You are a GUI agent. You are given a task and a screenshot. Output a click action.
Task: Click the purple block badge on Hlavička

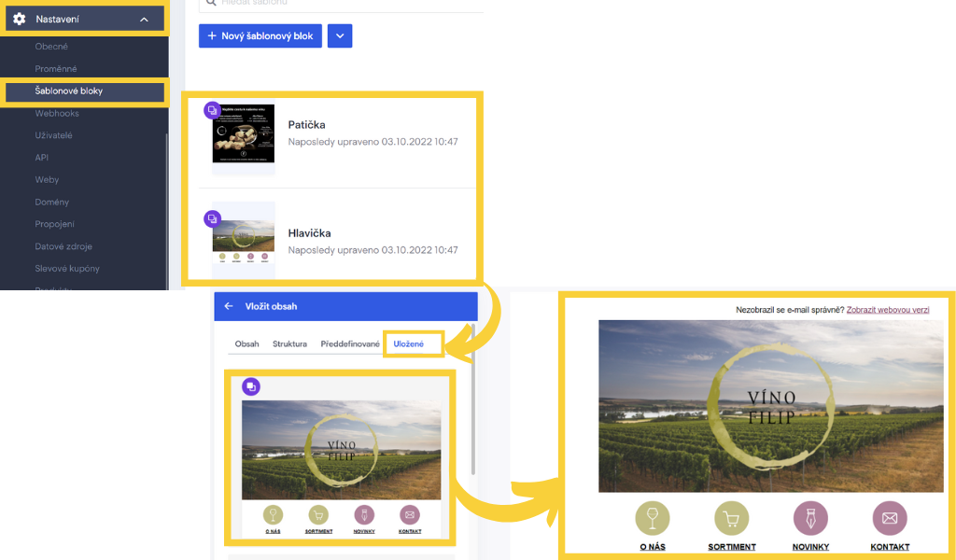(x=212, y=218)
